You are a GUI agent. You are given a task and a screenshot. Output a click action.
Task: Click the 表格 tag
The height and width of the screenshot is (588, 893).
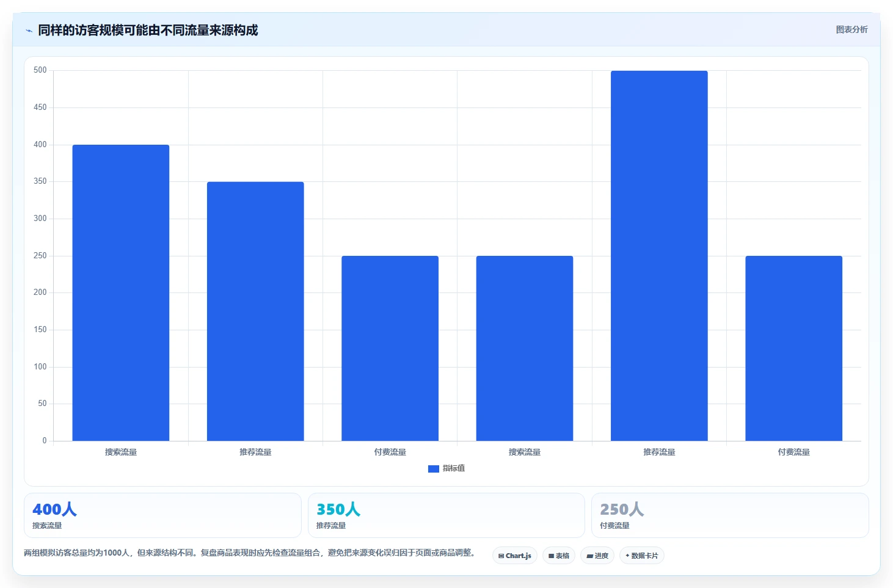(x=559, y=556)
